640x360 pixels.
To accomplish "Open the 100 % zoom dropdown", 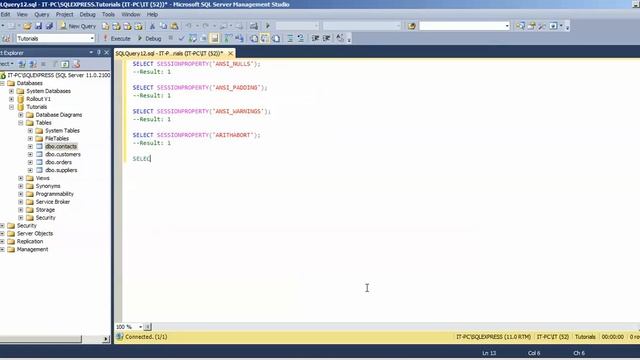I will coord(140,327).
